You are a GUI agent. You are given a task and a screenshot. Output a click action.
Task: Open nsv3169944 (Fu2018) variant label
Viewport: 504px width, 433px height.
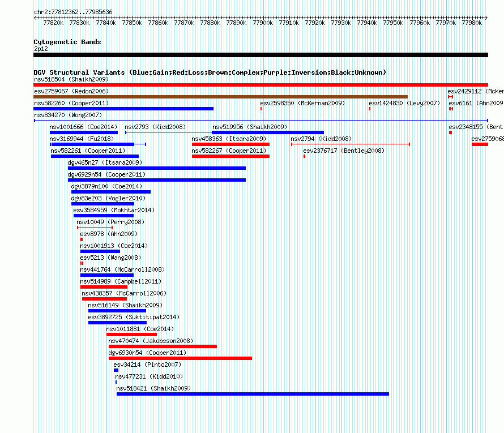click(82, 139)
